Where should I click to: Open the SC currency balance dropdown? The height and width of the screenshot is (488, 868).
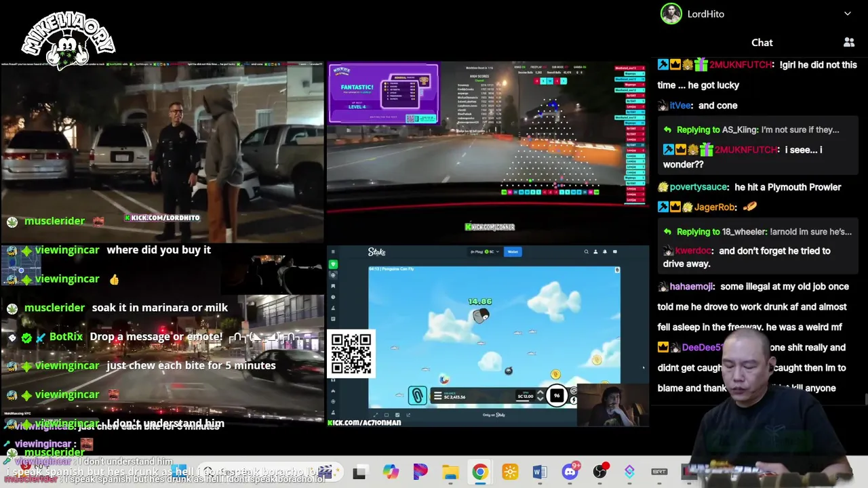click(485, 251)
